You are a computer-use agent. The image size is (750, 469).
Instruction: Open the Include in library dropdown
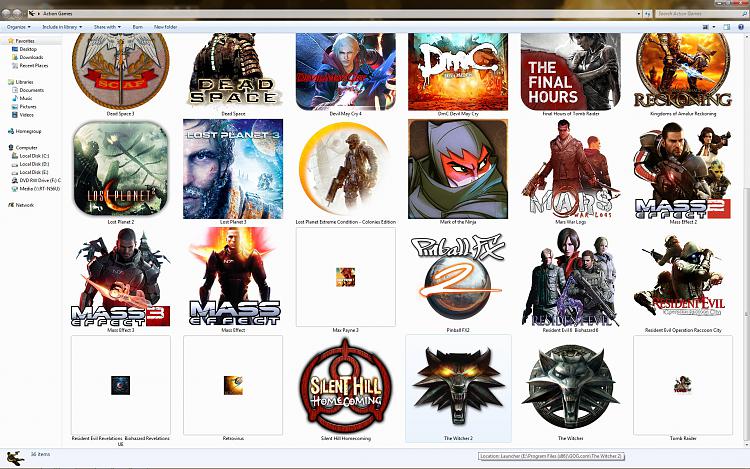[62, 27]
